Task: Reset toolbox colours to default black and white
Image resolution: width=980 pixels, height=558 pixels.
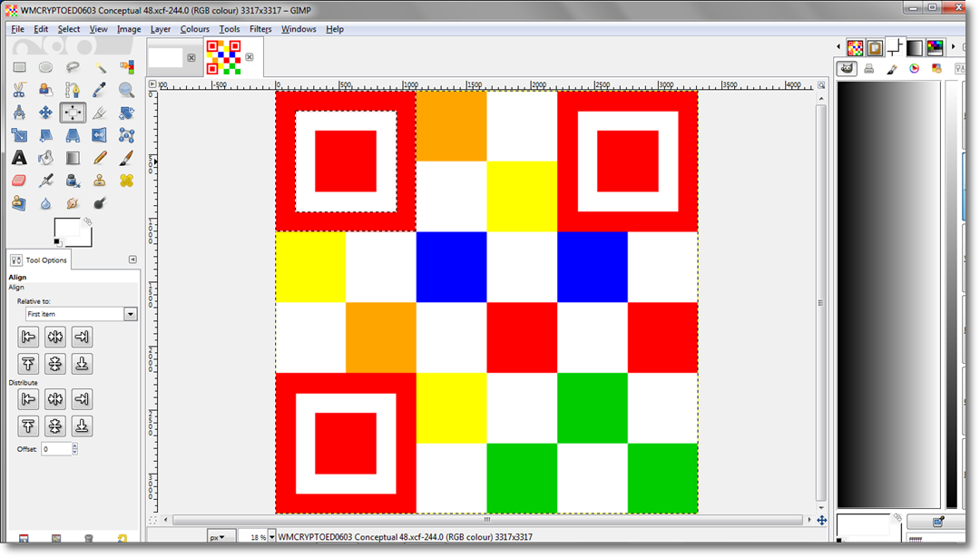Action: point(57,242)
